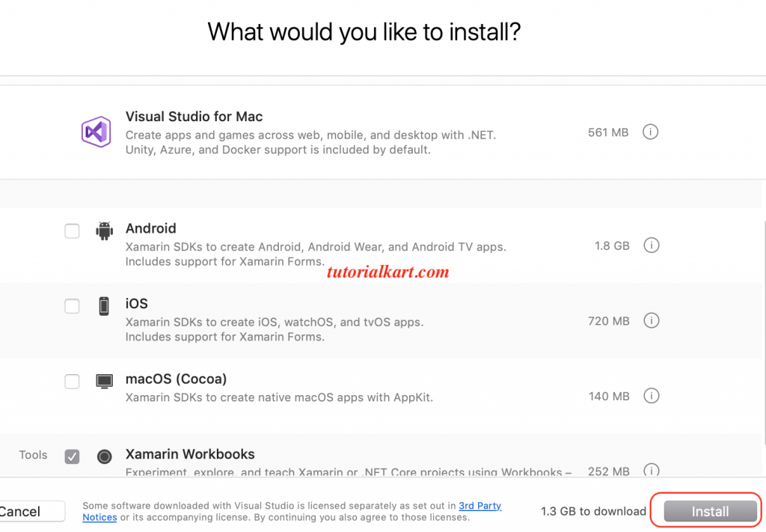
Task: Click the Cancel button
Action: (30, 512)
